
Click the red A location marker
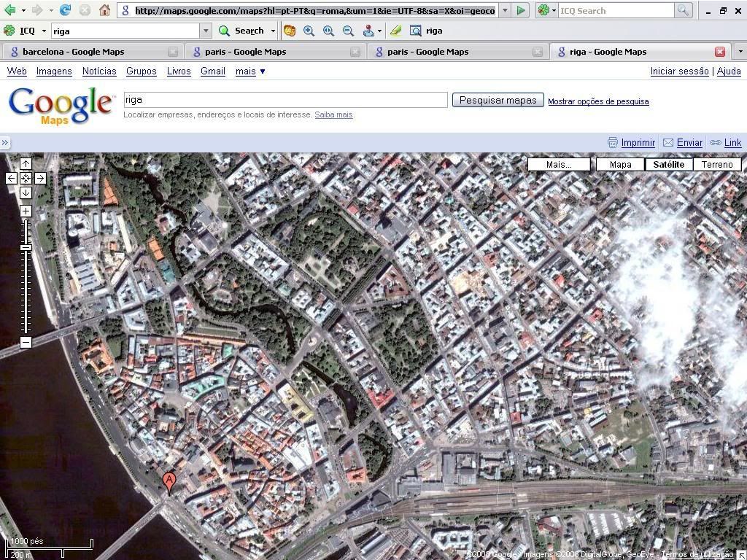169,482
